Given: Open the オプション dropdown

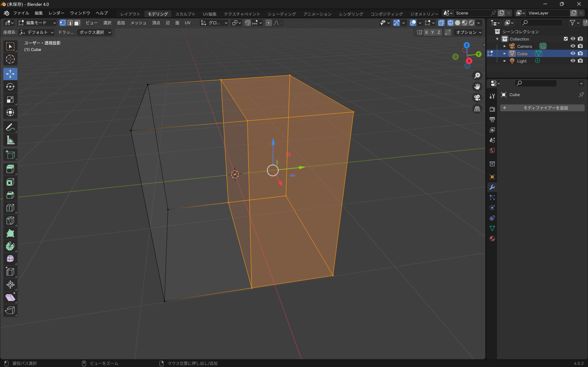Looking at the screenshot, I should [x=468, y=32].
